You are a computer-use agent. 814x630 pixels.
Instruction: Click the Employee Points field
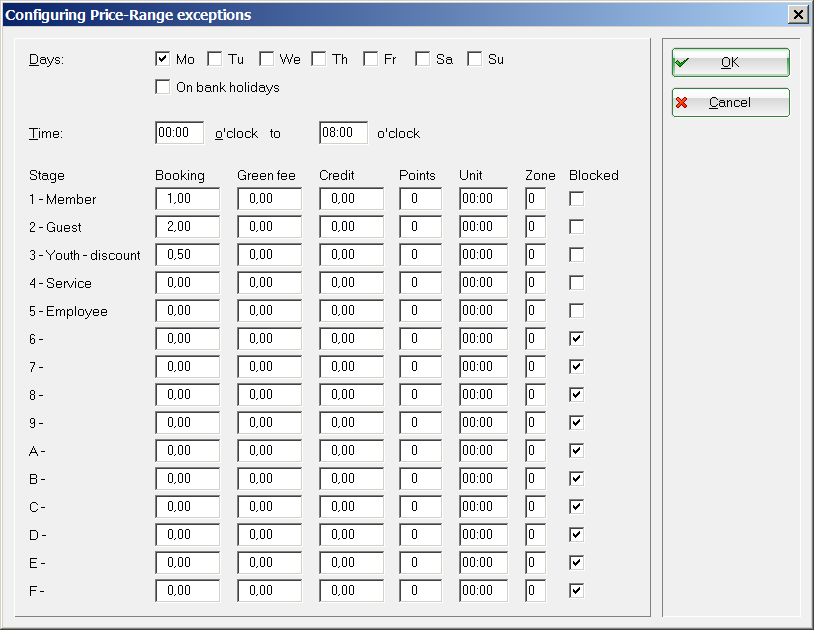[x=421, y=311]
